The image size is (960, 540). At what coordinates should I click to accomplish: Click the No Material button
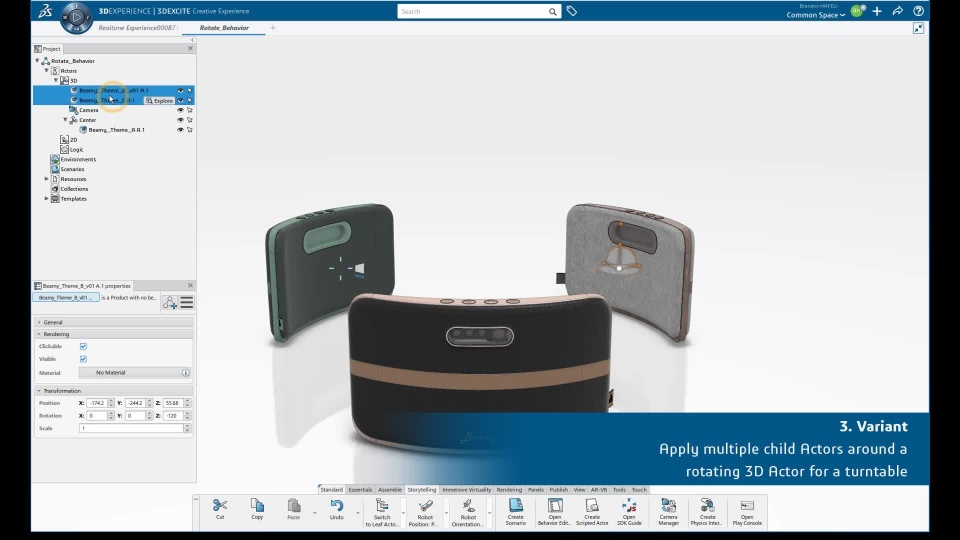pos(111,373)
